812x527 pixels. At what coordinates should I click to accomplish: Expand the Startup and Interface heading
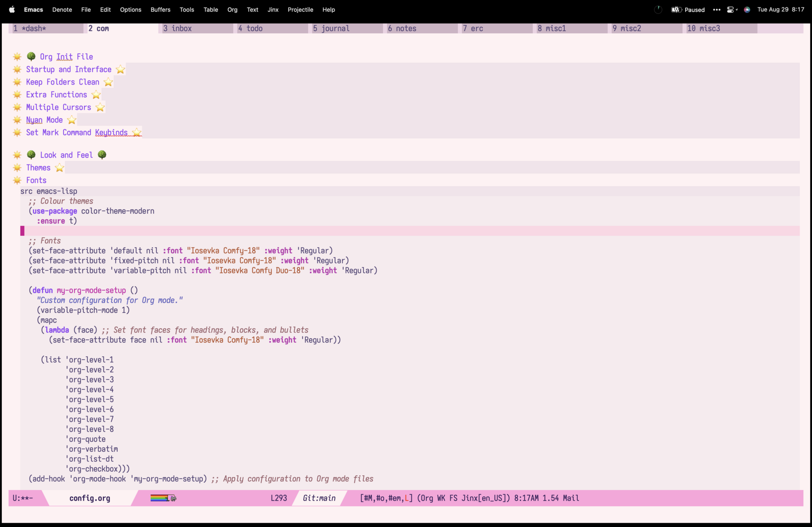tap(69, 70)
